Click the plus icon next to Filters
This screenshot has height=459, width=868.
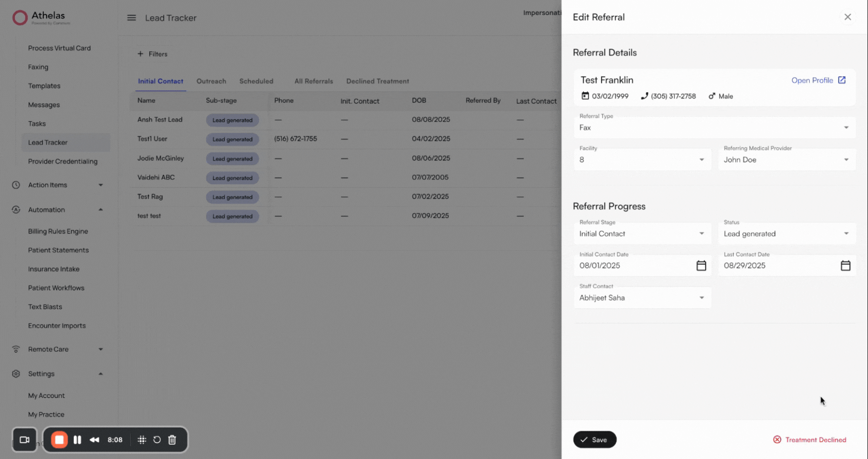coord(140,54)
